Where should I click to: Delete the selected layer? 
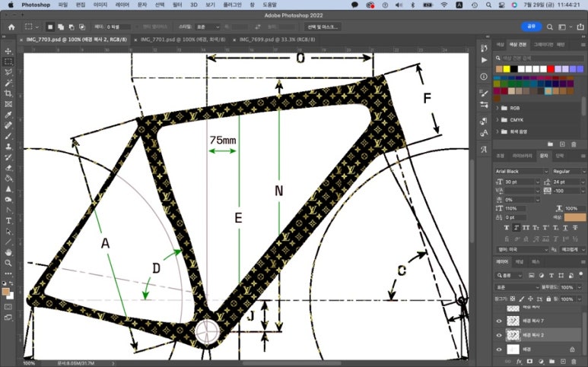coord(574,362)
